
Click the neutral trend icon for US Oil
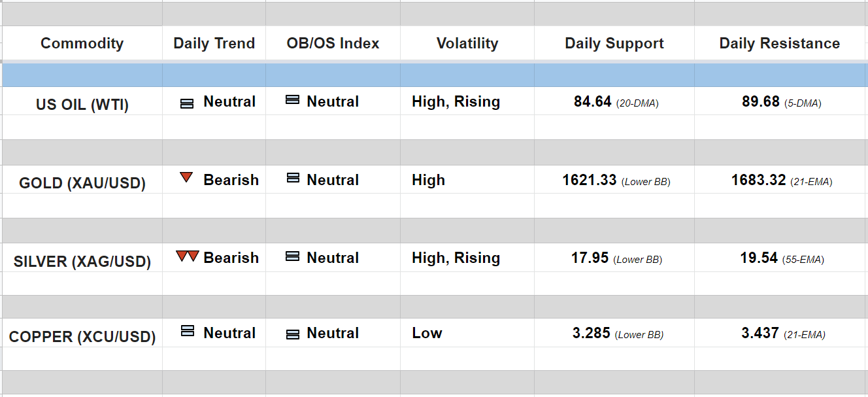pyautogui.click(x=187, y=103)
